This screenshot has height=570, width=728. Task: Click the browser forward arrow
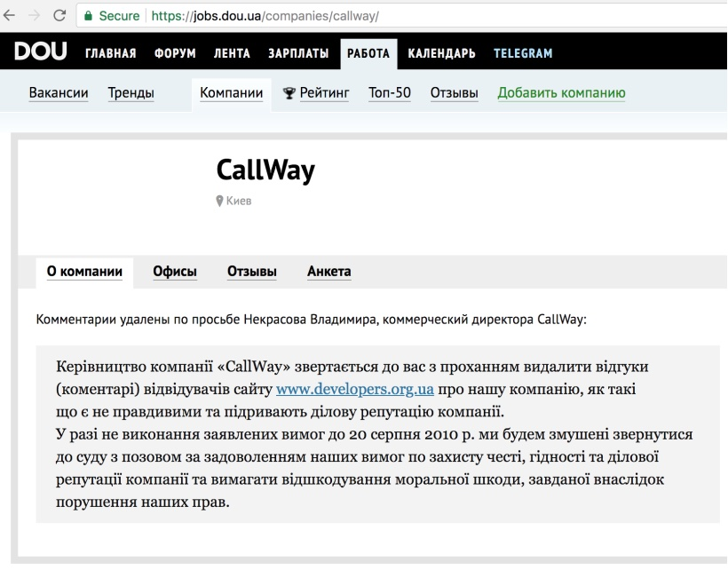(x=36, y=15)
